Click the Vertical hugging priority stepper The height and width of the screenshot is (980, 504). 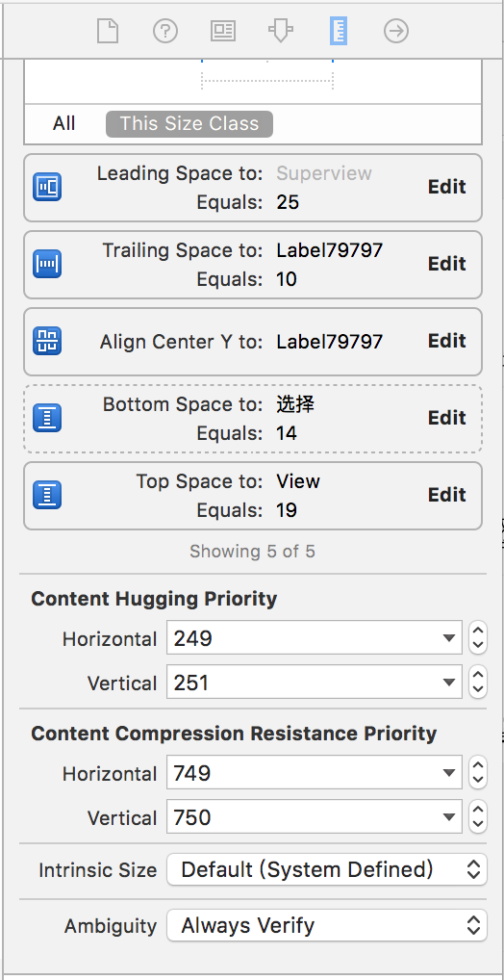(478, 682)
